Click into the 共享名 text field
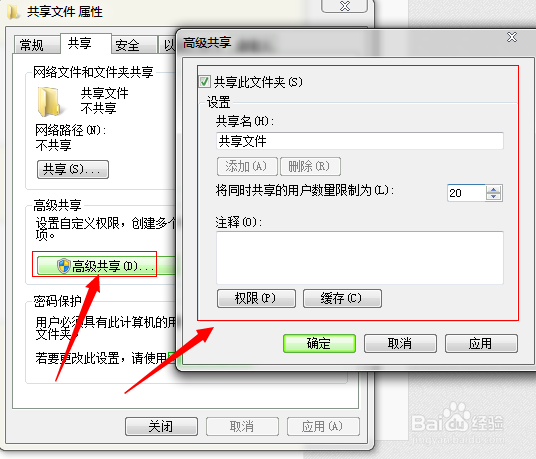 click(x=360, y=141)
